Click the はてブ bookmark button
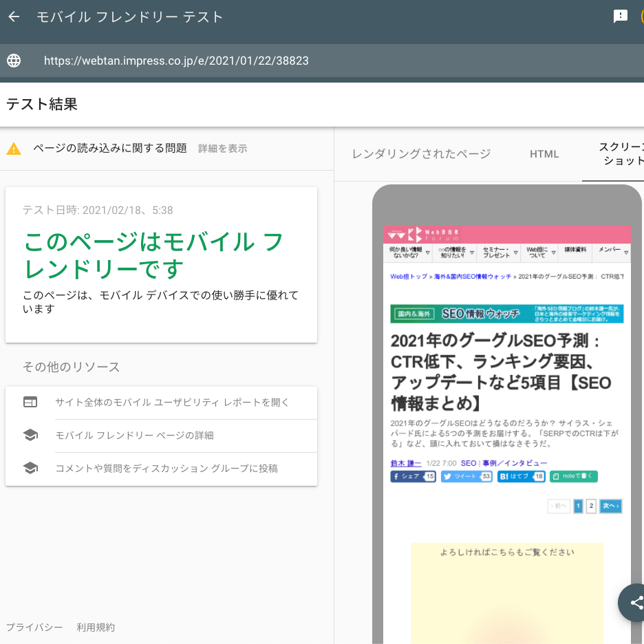 [522, 476]
